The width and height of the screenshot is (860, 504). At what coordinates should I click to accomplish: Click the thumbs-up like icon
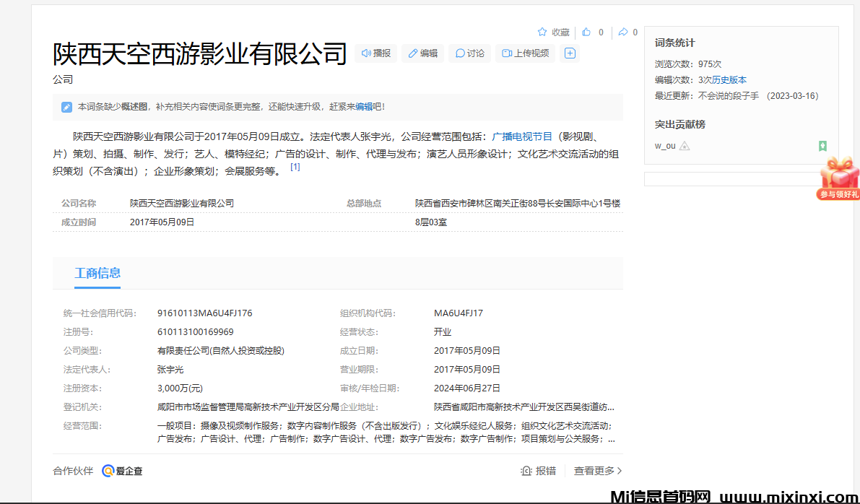pyautogui.click(x=586, y=32)
